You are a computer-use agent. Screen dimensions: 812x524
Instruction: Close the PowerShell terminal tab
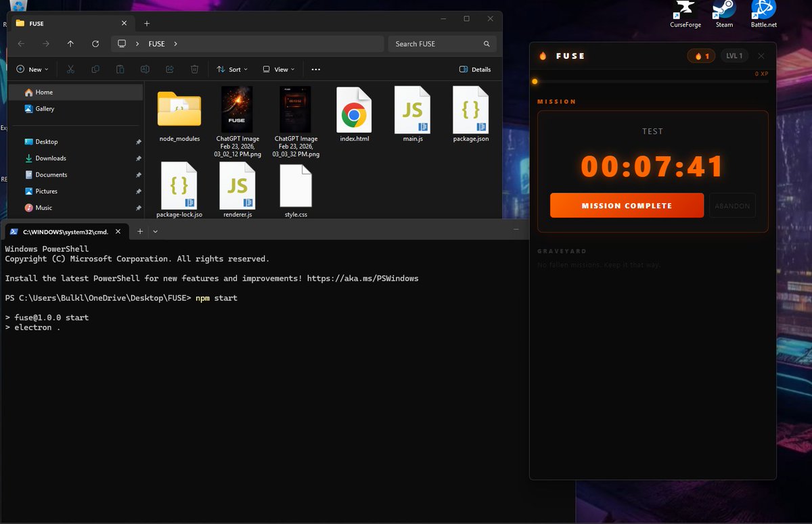point(119,231)
